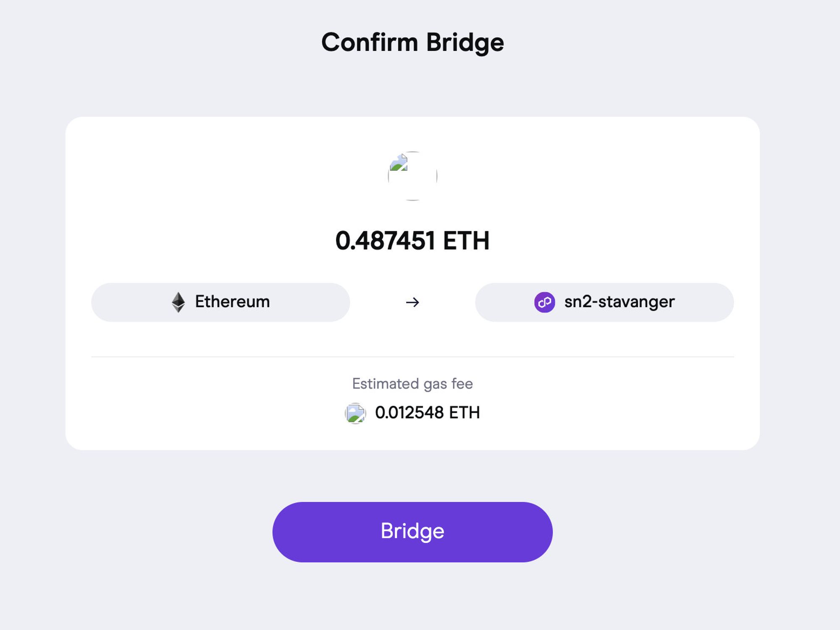Click the Estimated gas fee label
The image size is (840, 630).
pyautogui.click(x=412, y=384)
